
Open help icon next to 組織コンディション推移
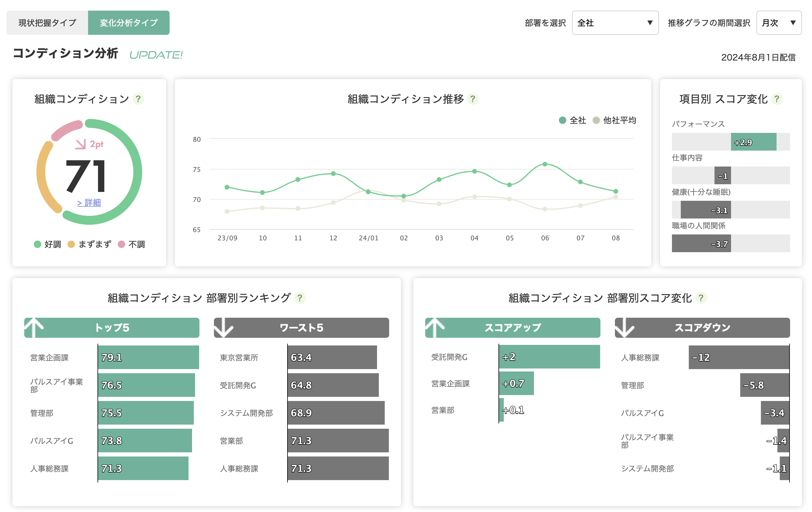click(473, 99)
